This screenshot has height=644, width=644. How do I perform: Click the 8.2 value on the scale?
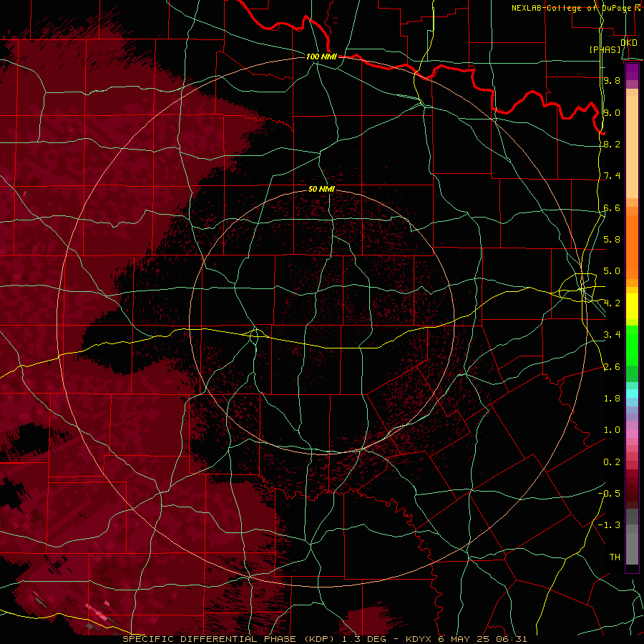(x=612, y=144)
